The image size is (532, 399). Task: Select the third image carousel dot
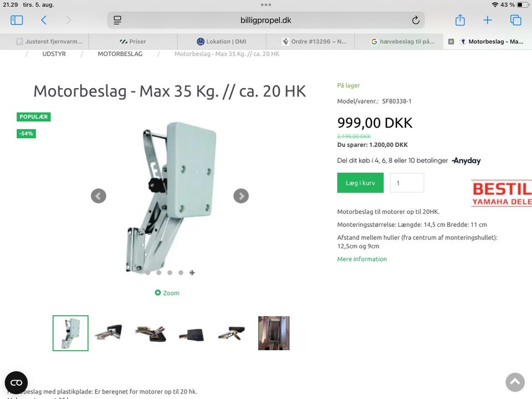(x=170, y=273)
